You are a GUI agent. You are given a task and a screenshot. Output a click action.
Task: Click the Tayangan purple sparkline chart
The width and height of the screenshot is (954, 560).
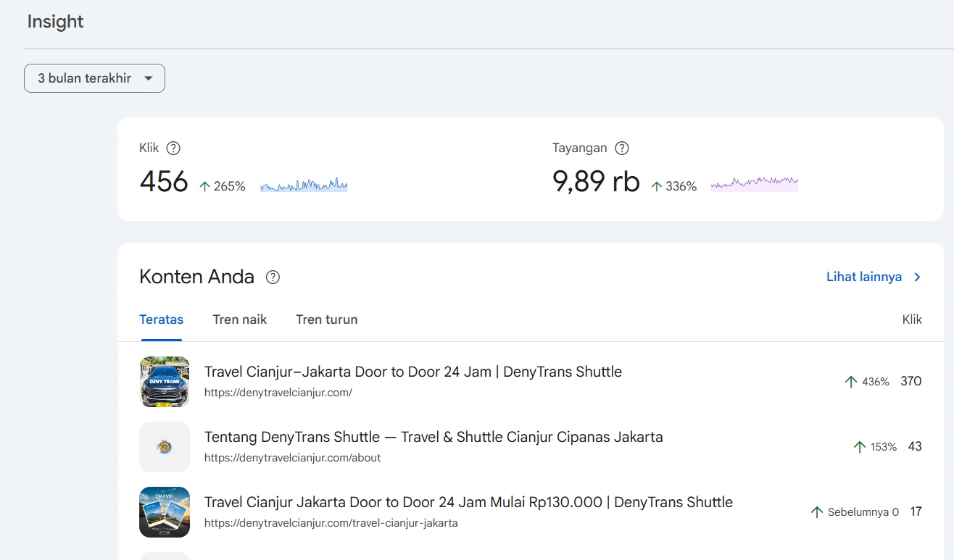click(755, 184)
